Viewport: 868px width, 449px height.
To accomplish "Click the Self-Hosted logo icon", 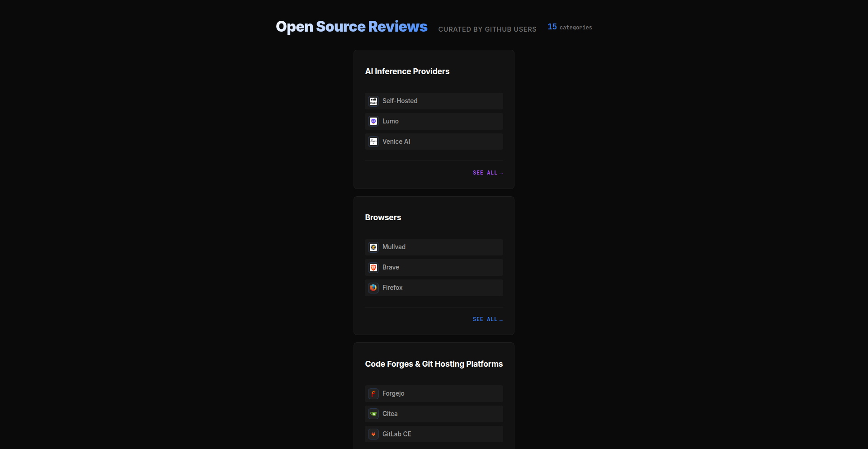I will click(x=373, y=101).
